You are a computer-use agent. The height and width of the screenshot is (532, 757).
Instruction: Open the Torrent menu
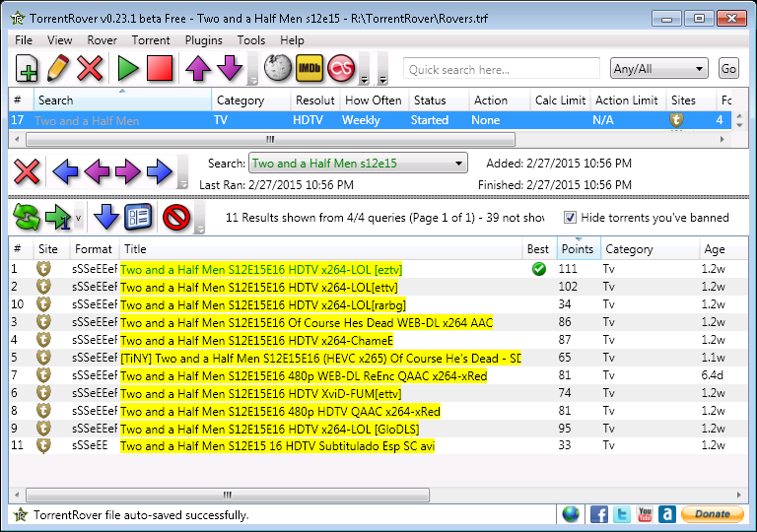pos(151,40)
